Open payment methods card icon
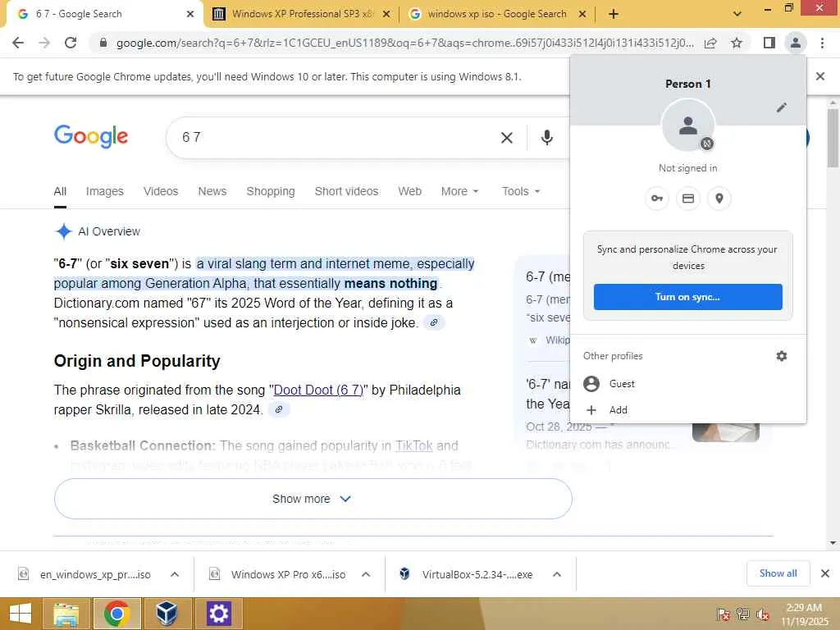The width and height of the screenshot is (840, 630). 688,199
